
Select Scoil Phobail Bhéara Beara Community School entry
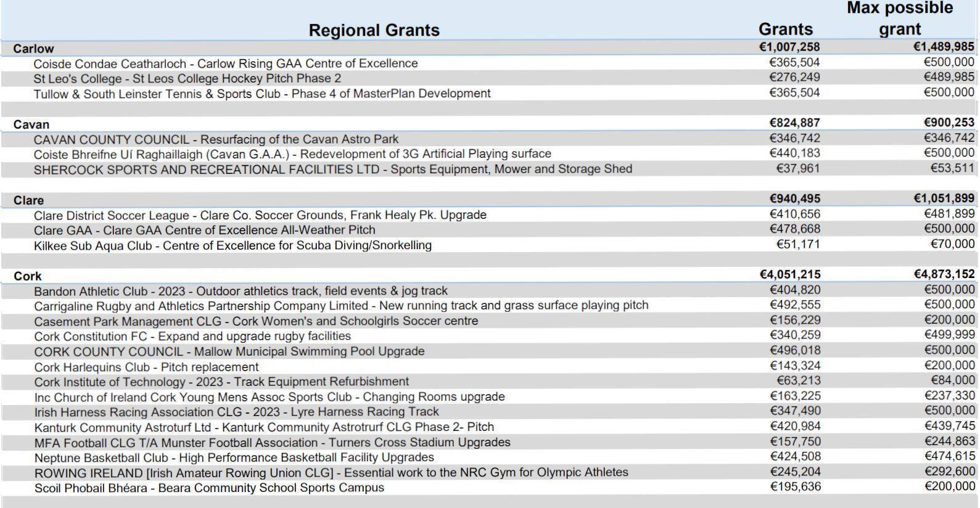tap(209, 488)
